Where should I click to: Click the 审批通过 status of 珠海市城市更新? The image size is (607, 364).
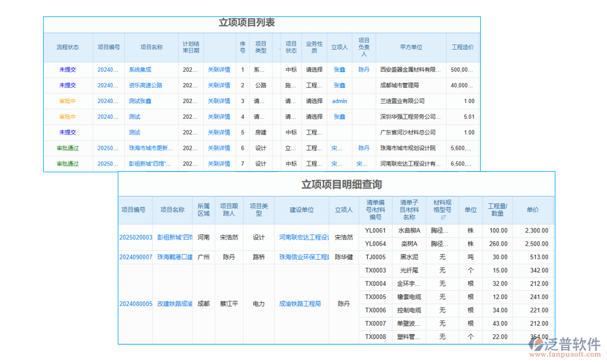(x=67, y=148)
